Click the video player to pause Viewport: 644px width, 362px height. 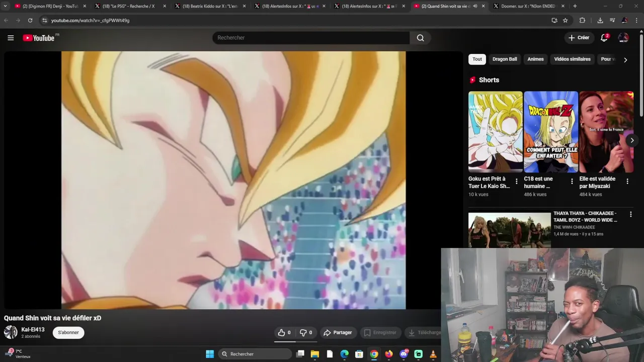(x=233, y=180)
